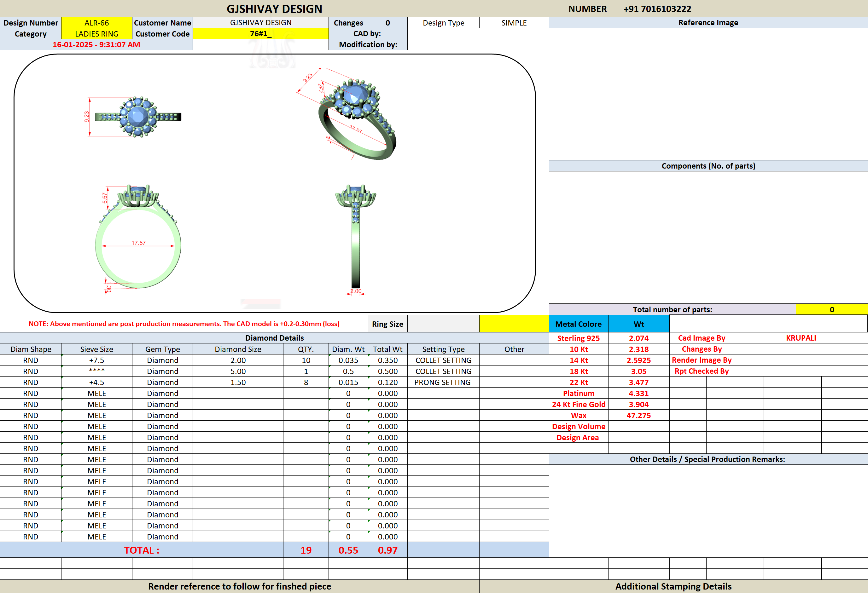Image resolution: width=868 pixels, height=593 pixels.
Task: Select the ALR-66 design number cell
Action: [97, 23]
